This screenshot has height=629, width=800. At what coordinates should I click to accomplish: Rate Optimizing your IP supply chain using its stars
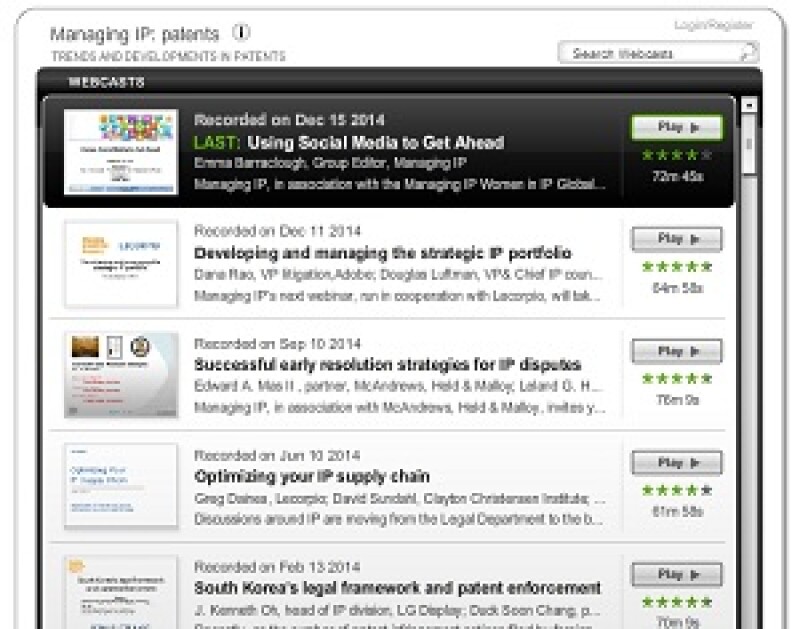(677, 490)
